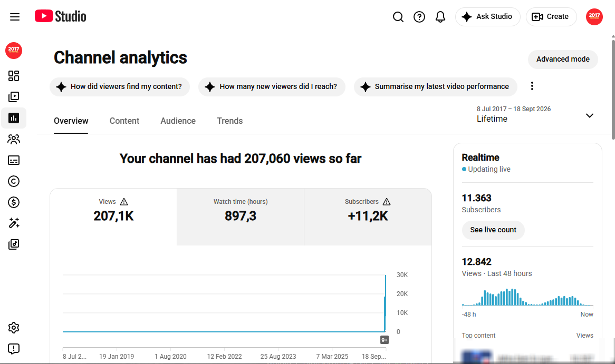This screenshot has width=615, height=364.
Task: Open the Audio library icon
Action: click(x=14, y=244)
